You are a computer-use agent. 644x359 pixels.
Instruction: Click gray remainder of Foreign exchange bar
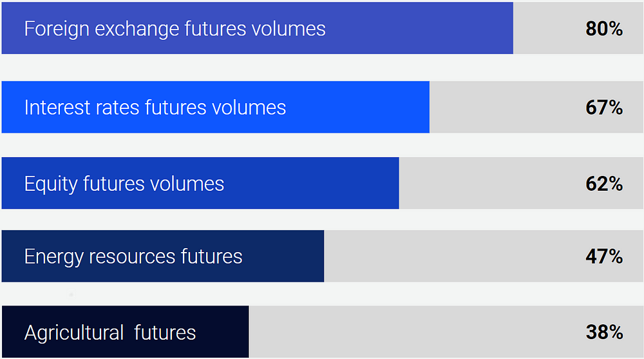[578, 28]
